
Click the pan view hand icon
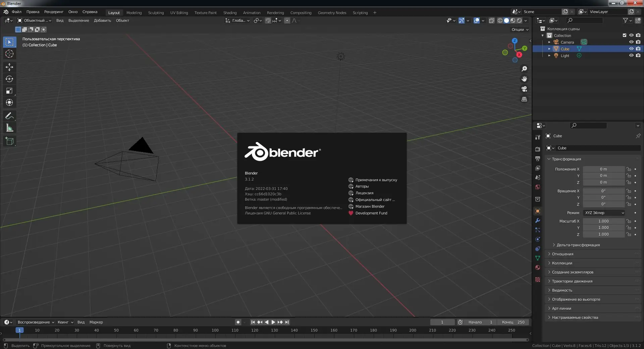pos(524,79)
